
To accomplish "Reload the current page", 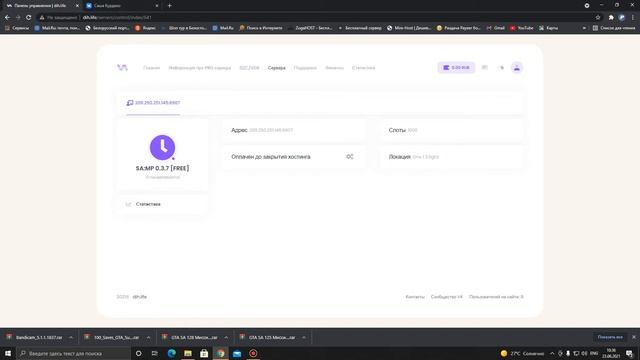I will point(29,18).
